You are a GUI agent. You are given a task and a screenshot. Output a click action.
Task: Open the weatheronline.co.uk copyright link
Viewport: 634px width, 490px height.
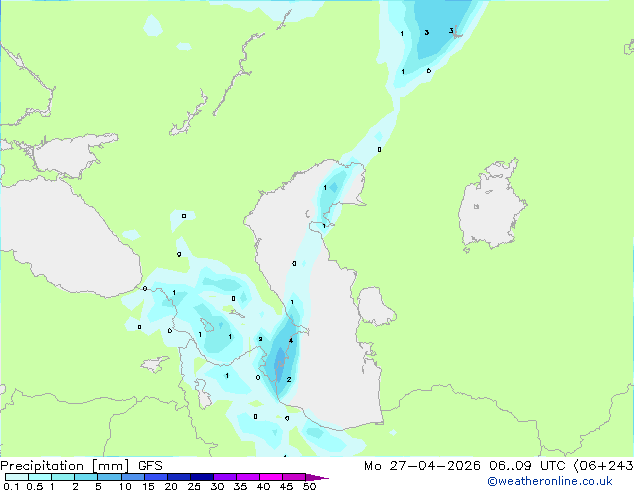(x=550, y=481)
